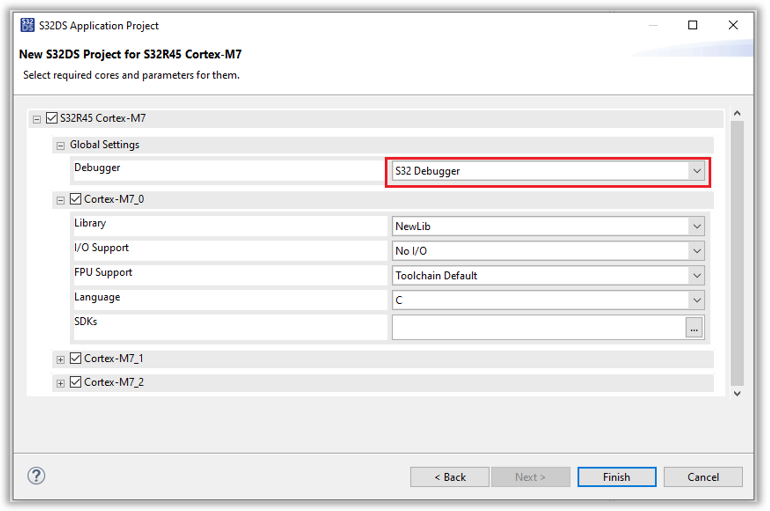Go back with the Back button
The image size is (770, 511).
pyautogui.click(x=450, y=477)
